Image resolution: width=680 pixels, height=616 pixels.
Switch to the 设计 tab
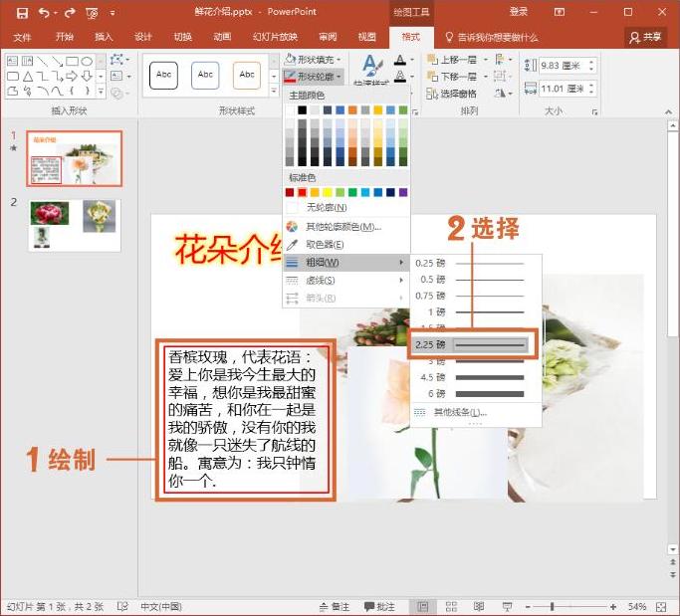pos(142,37)
